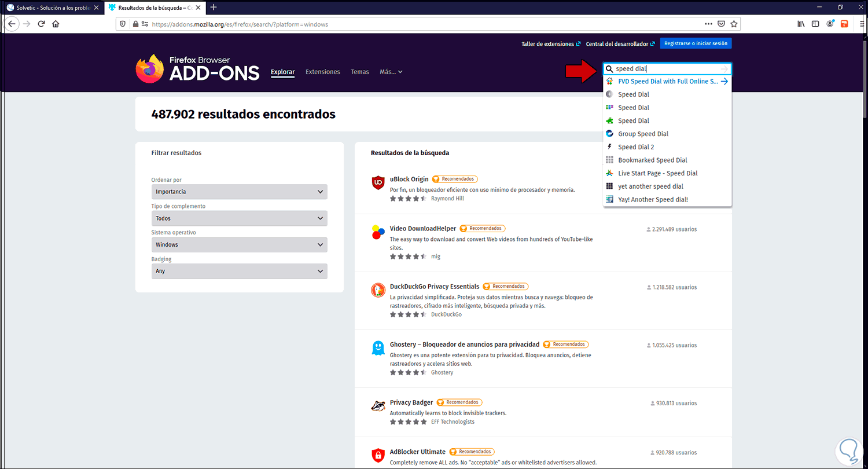Screen dimensions: 868x469
Task: Open the Temas section
Action: click(360, 72)
